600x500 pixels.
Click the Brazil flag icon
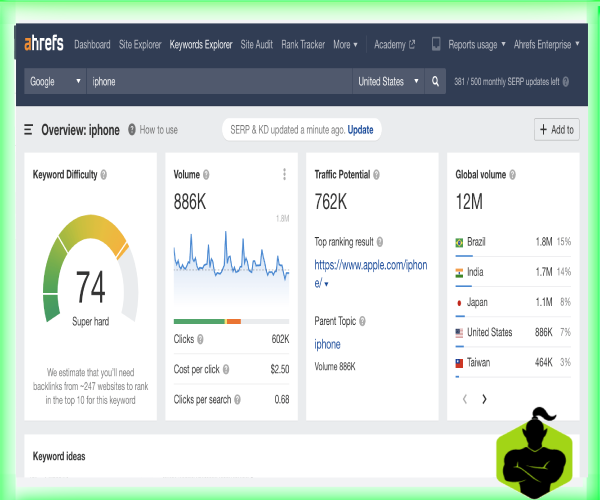pyautogui.click(x=459, y=243)
